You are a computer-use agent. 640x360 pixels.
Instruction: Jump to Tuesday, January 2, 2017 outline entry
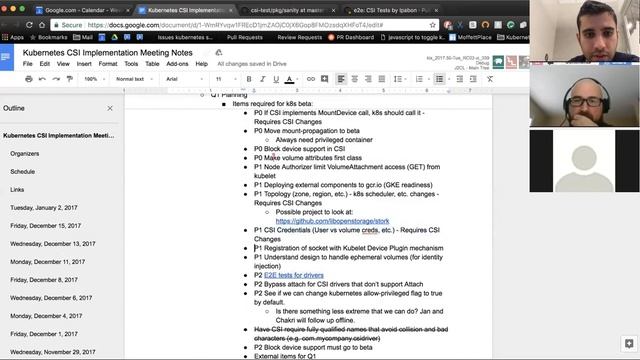point(44,207)
